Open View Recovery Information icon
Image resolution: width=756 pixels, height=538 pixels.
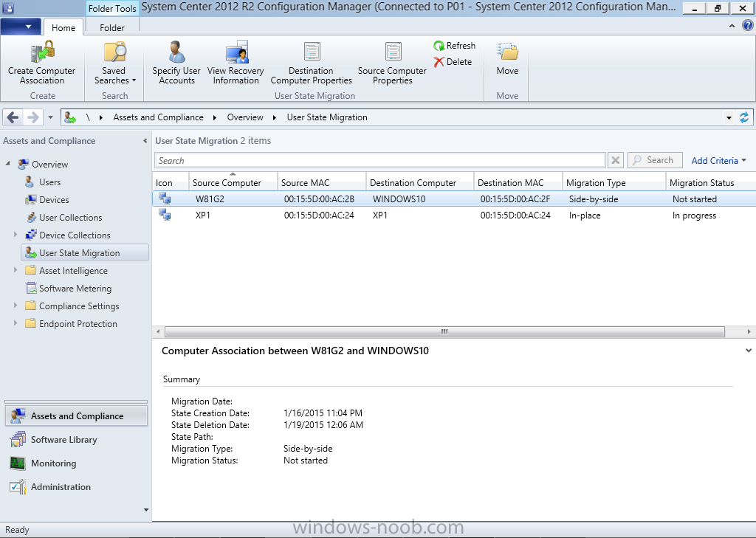(x=236, y=52)
